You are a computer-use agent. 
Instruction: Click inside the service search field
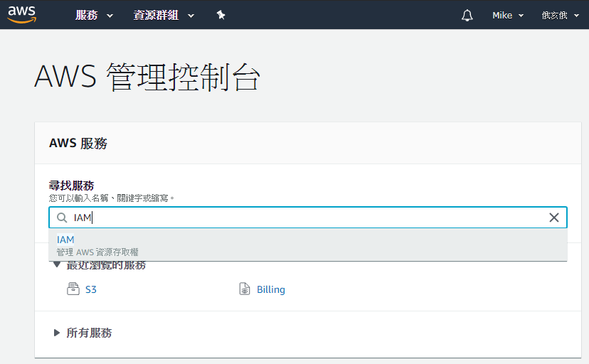pos(307,218)
